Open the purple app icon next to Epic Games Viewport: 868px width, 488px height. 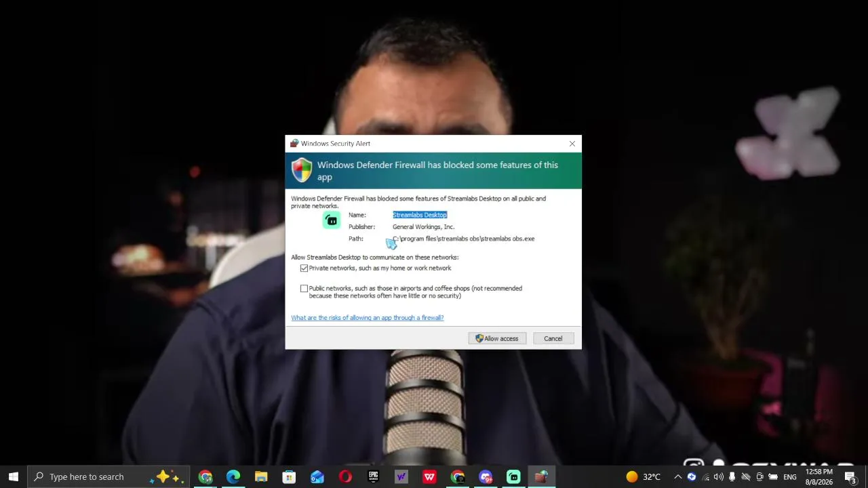click(x=401, y=476)
